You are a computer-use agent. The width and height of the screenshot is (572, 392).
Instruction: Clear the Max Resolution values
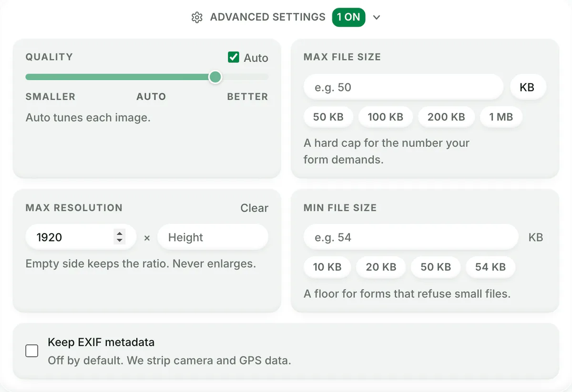pyautogui.click(x=254, y=208)
